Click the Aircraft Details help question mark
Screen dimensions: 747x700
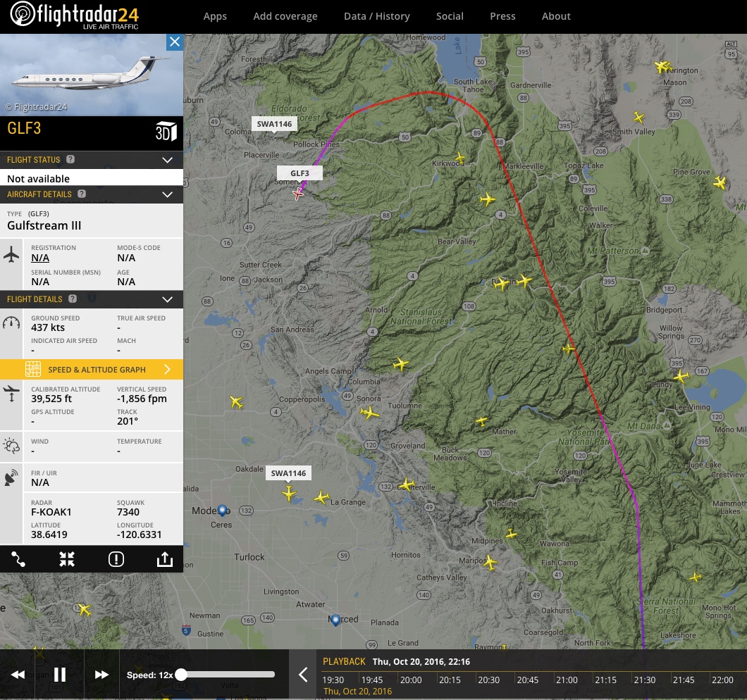pyautogui.click(x=82, y=194)
